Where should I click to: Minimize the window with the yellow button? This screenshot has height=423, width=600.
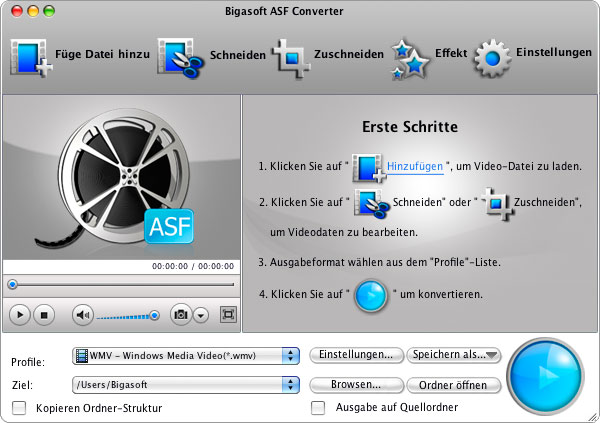(33, 11)
